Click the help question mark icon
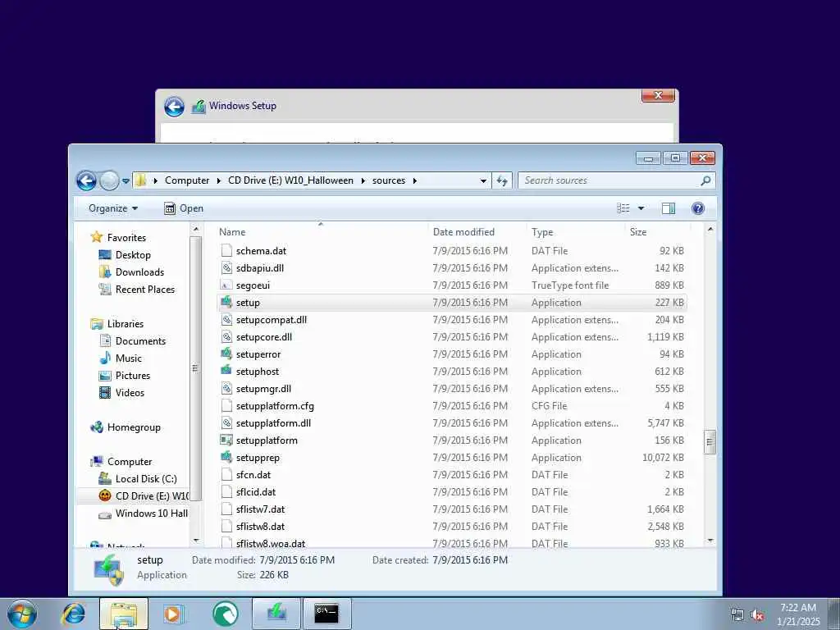The width and height of the screenshot is (840, 630). pyautogui.click(x=698, y=208)
